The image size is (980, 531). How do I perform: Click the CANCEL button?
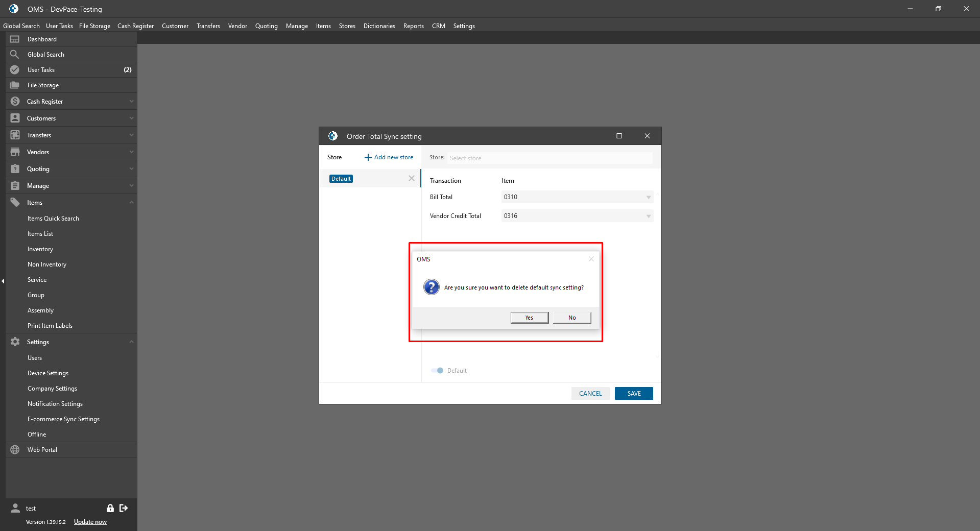[590, 394]
